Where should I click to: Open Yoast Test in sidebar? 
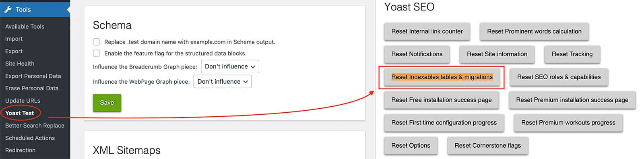click(x=20, y=113)
